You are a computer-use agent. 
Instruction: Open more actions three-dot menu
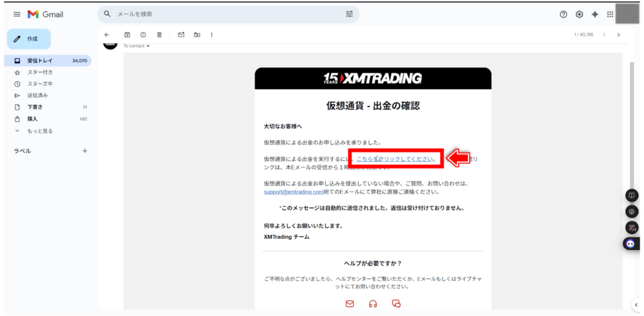pyautogui.click(x=212, y=35)
